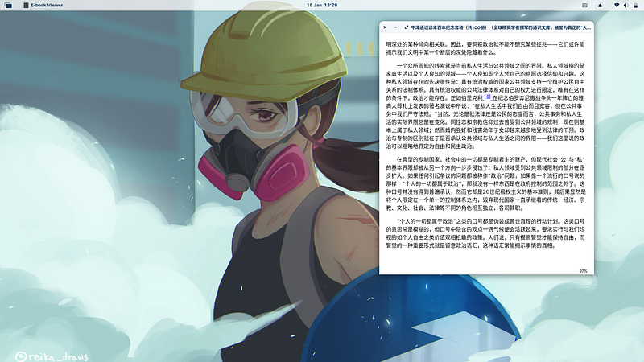Viewport: 644px width, 362px height.
Task: Open the activities overview icon
Action: click(8, 6)
